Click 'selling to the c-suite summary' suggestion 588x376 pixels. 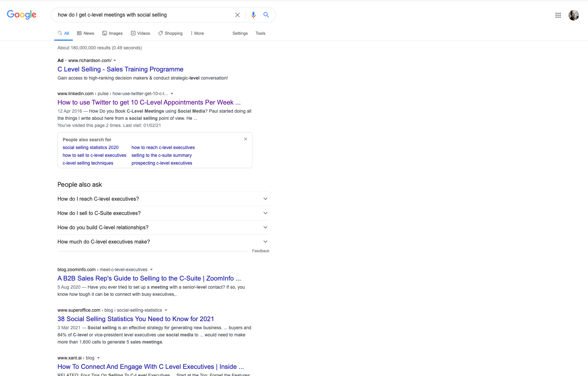[x=161, y=155]
